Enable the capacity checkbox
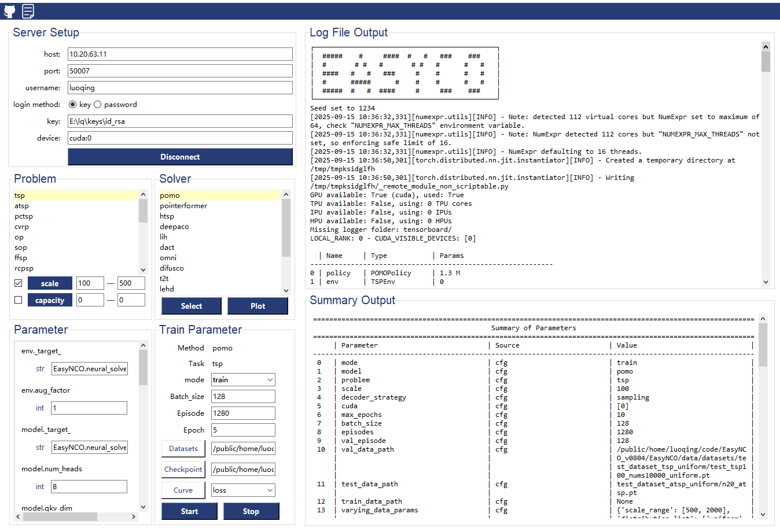780x532 pixels. (18, 300)
